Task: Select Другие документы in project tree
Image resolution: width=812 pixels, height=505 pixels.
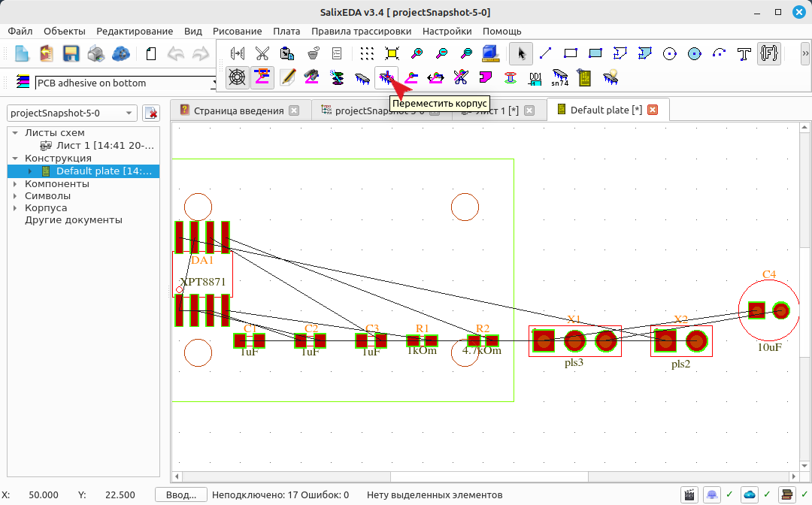Action: pyautogui.click(x=74, y=220)
